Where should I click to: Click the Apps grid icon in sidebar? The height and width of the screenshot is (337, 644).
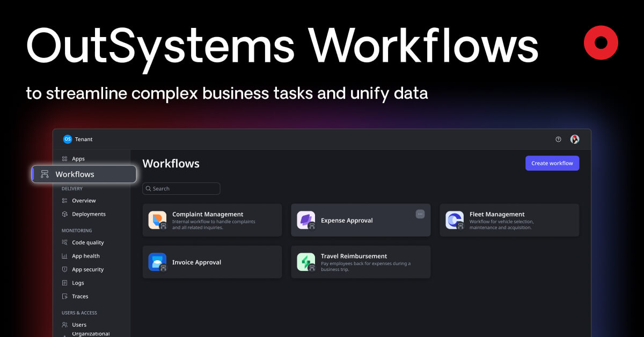[64, 159]
